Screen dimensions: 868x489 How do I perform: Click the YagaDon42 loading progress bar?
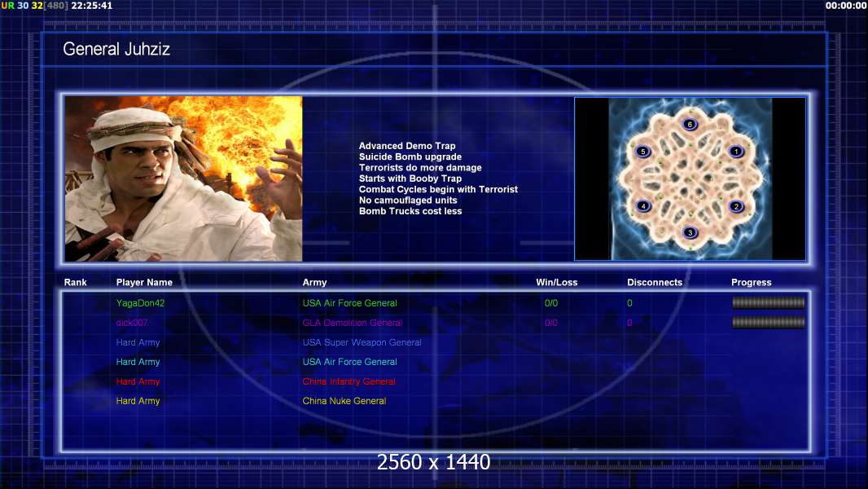click(x=769, y=302)
